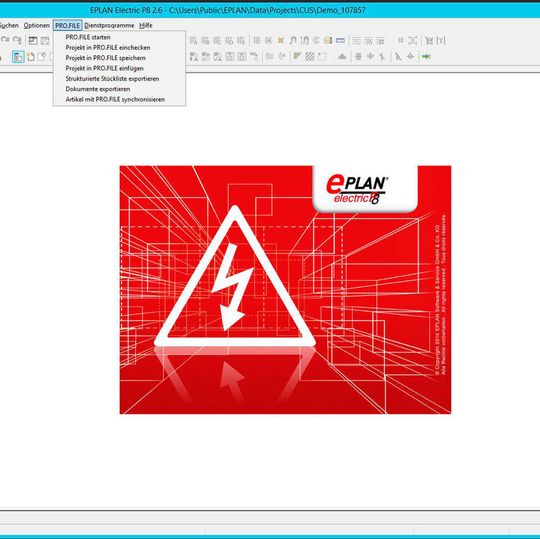Click the yellow device box toolbar icon
This screenshot has width=540, height=539.
pos(328,41)
